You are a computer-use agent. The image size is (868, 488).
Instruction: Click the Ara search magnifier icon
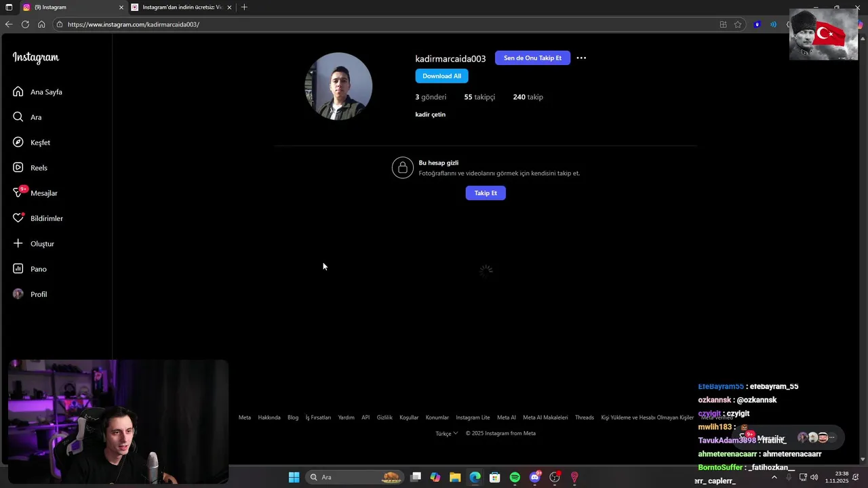pos(18,117)
